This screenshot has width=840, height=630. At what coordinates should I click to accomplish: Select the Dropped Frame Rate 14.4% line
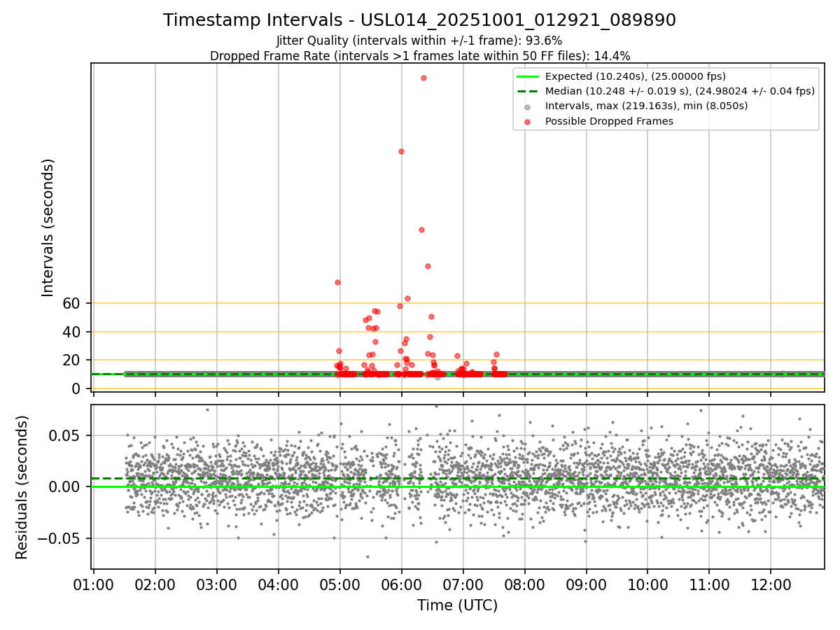[x=419, y=56]
